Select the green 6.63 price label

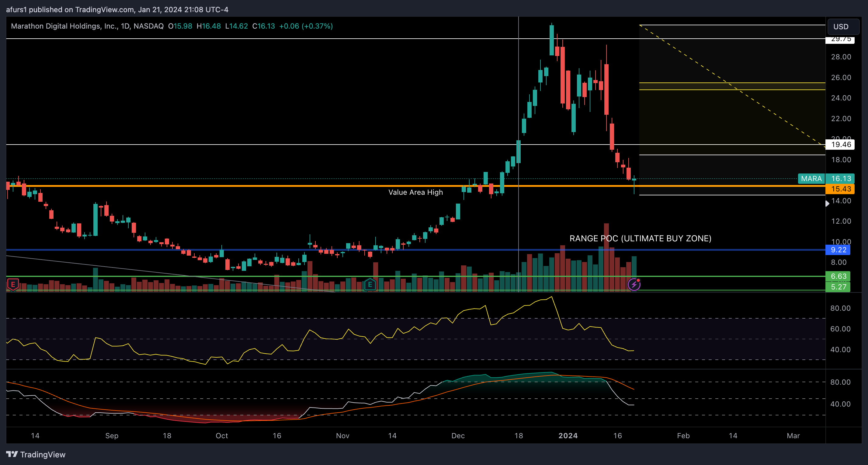pos(838,277)
